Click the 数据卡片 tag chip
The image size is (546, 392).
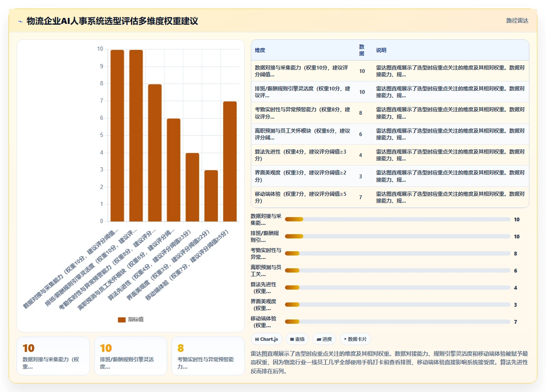(355, 339)
